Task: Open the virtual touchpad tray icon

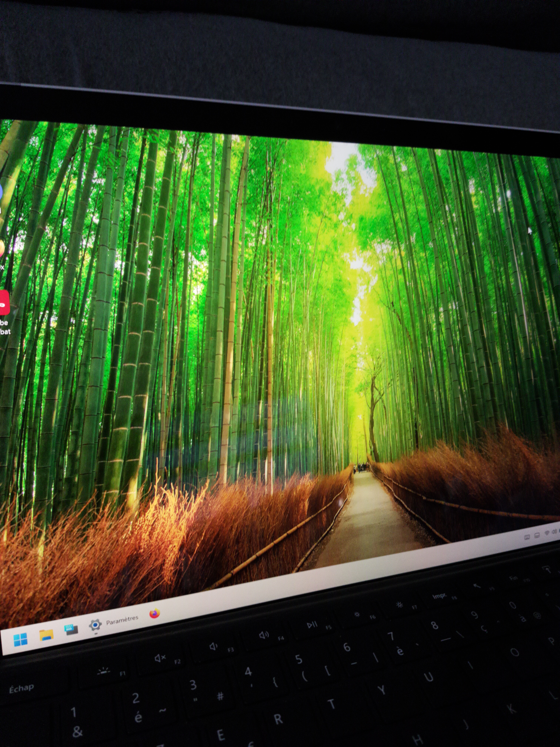Action: [537, 535]
